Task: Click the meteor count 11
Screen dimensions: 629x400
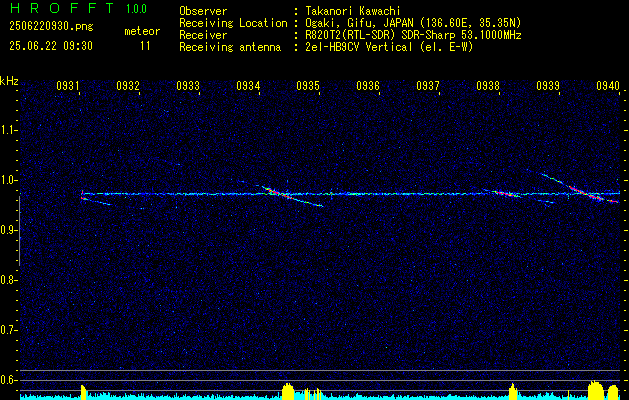Action: tap(145, 46)
